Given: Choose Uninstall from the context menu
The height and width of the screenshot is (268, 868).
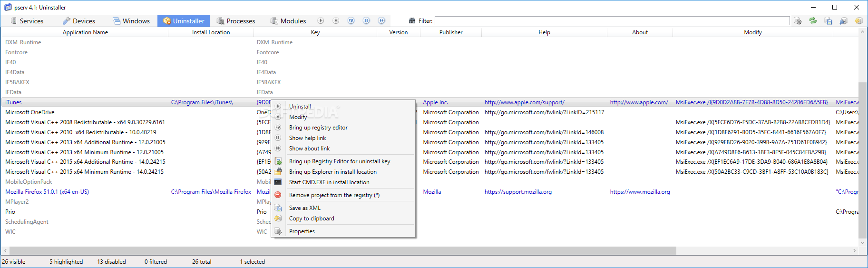Looking at the screenshot, I should [x=343, y=107].
